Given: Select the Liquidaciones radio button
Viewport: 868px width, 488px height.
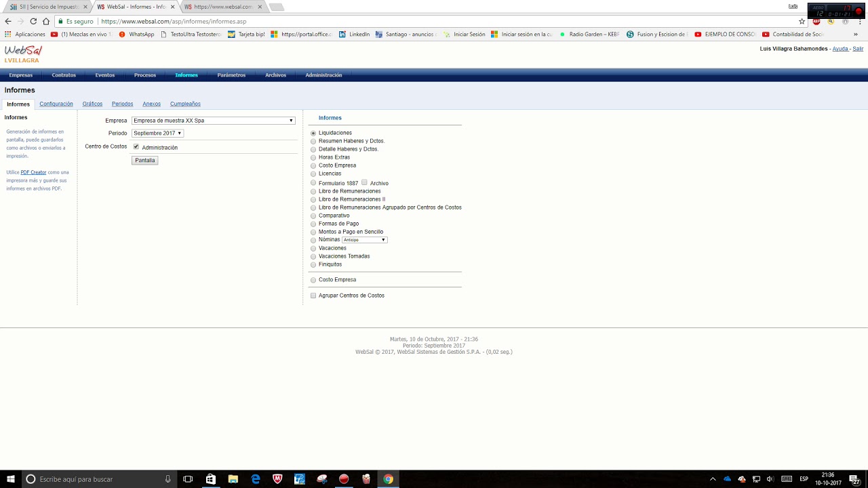Looking at the screenshot, I should point(313,134).
